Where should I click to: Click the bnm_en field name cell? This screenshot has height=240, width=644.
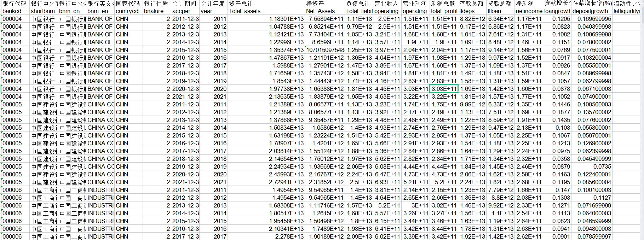[x=100, y=11]
